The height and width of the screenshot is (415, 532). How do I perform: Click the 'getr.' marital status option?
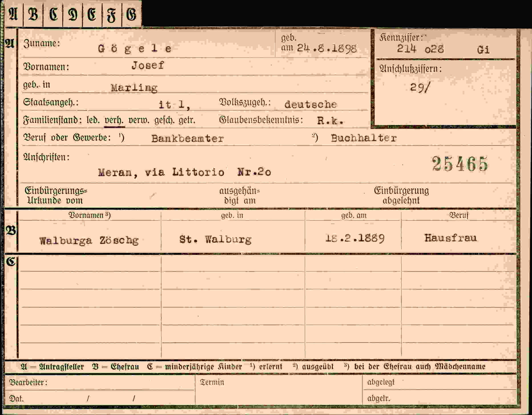[187, 120]
